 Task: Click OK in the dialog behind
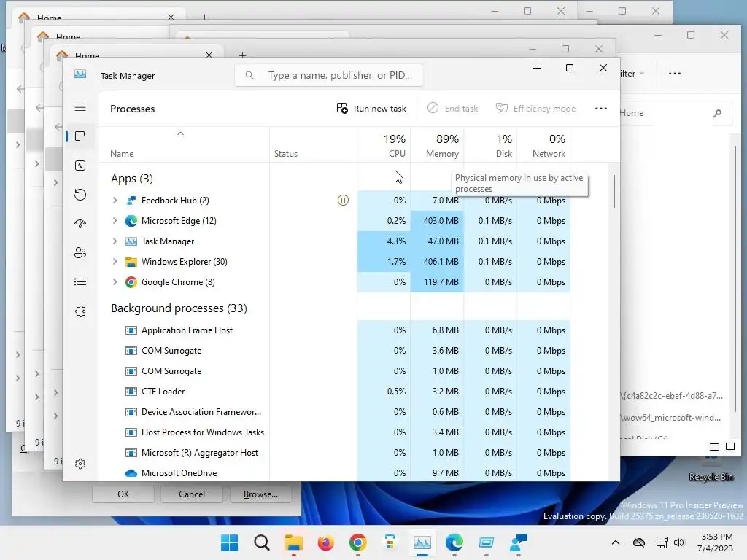pyautogui.click(x=123, y=494)
